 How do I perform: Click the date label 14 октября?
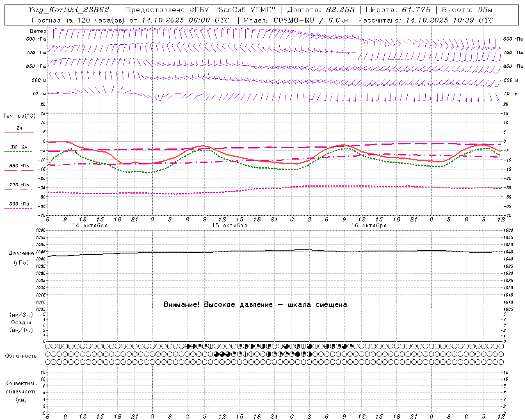click(x=90, y=226)
